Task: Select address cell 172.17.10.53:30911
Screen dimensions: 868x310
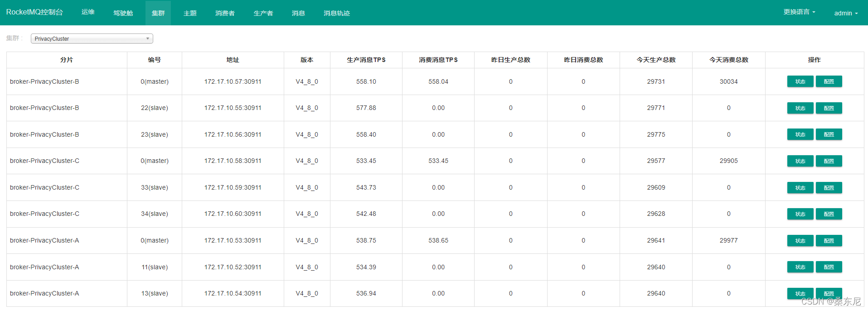Action: [233, 240]
